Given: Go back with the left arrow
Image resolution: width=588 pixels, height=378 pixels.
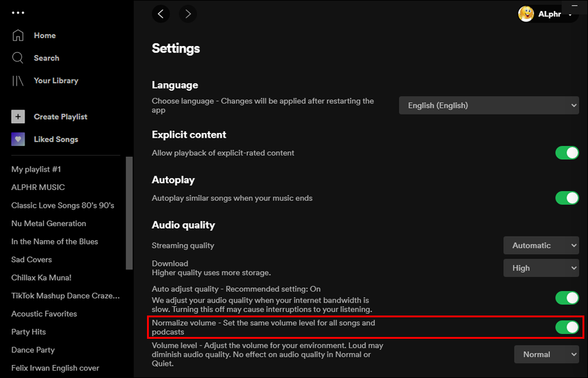Looking at the screenshot, I should pos(161,14).
